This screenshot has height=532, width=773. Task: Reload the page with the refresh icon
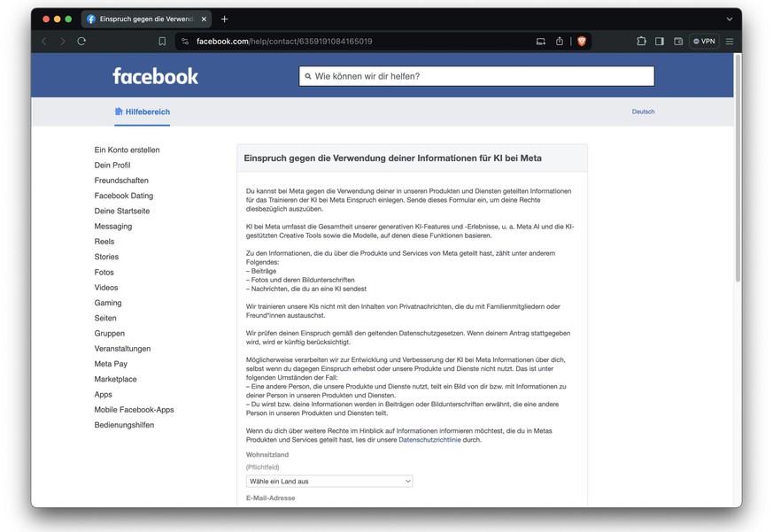click(81, 42)
